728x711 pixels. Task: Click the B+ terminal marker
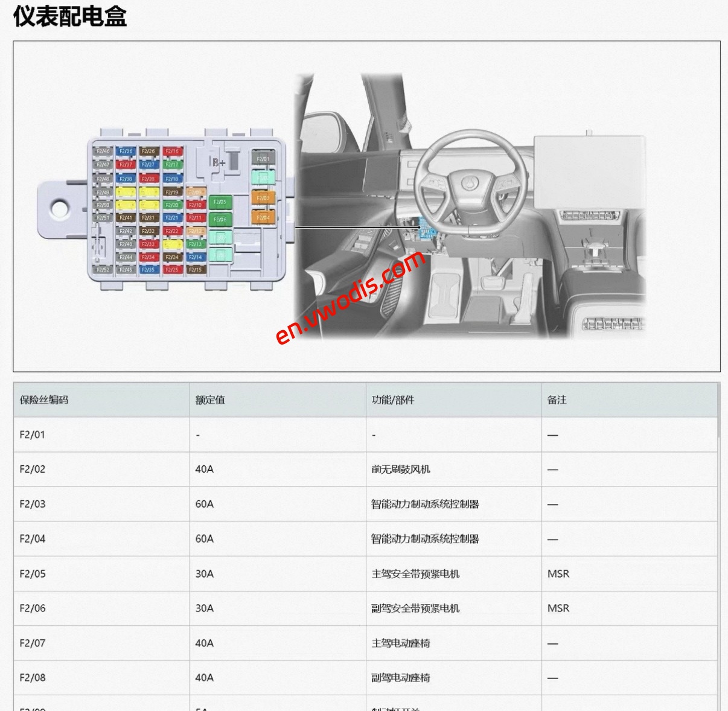coord(219,163)
